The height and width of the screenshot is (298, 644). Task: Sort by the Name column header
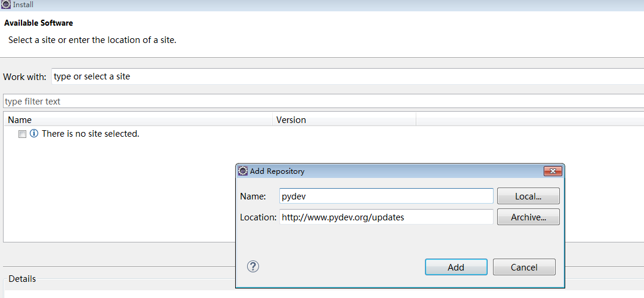(137, 120)
